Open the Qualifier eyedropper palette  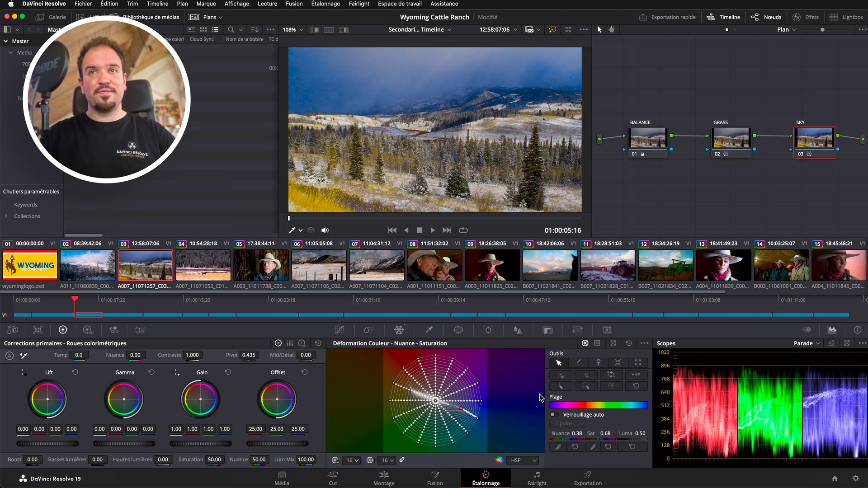coord(429,330)
